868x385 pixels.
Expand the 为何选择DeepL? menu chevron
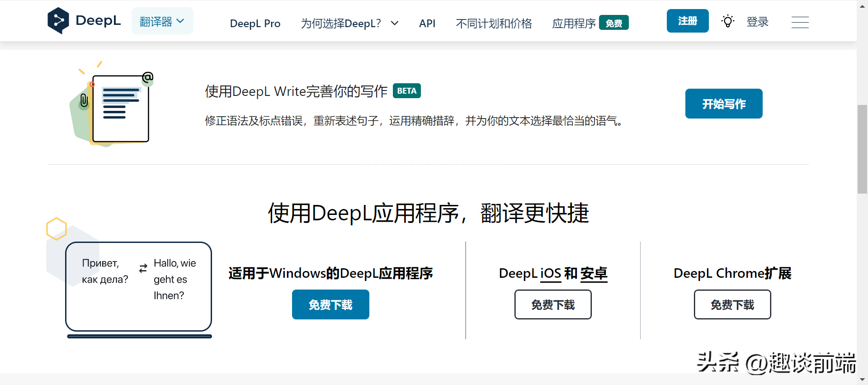coord(395,23)
